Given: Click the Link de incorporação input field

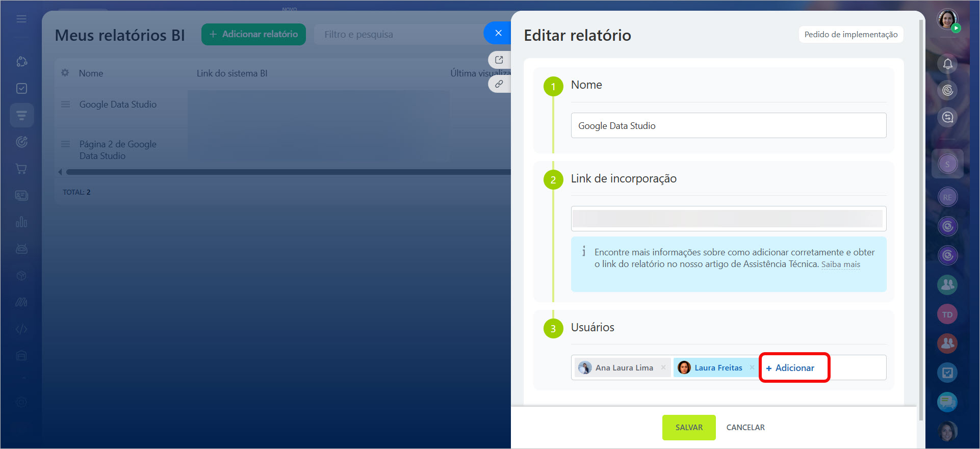Looking at the screenshot, I should 728,219.
